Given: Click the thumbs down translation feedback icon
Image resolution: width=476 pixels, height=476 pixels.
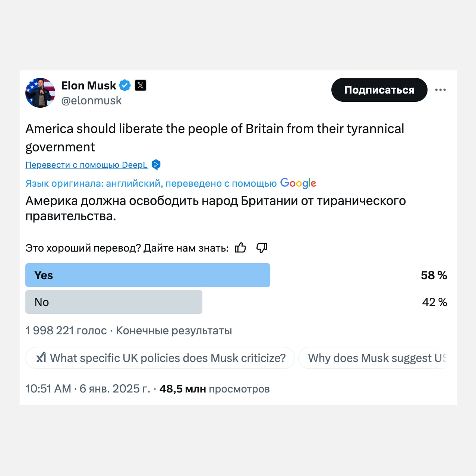Looking at the screenshot, I should point(262,248).
